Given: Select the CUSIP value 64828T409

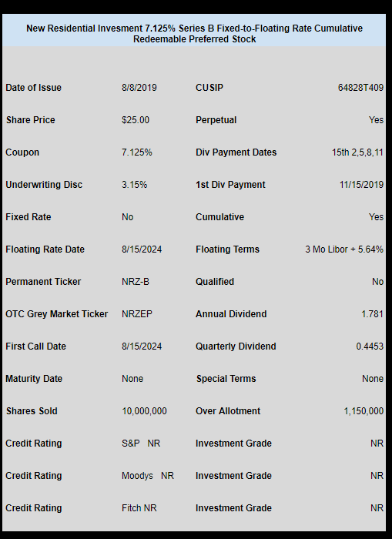Looking at the screenshot, I should coord(360,88).
